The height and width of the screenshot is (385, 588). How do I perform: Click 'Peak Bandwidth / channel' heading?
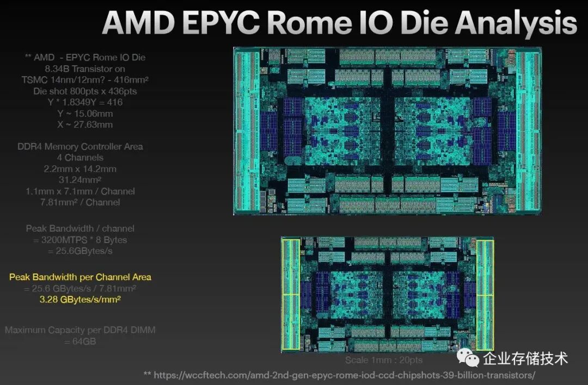tap(80, 228)
